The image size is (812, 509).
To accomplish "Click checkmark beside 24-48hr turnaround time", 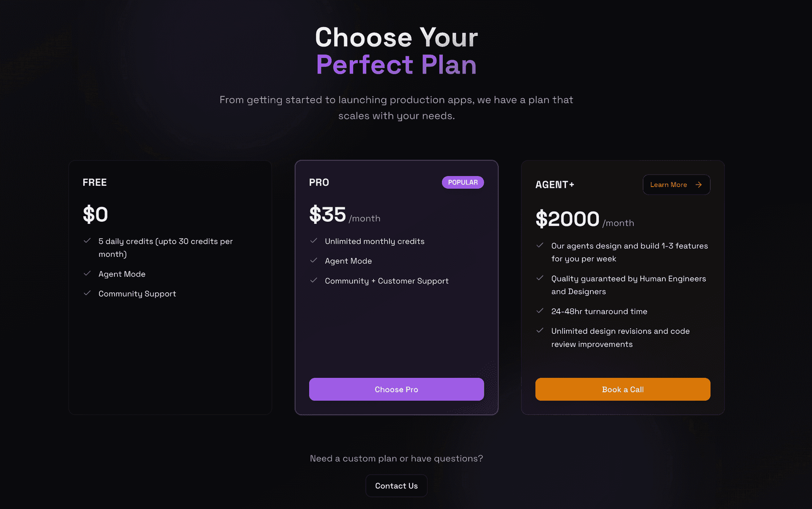I will tap(540, 311).
